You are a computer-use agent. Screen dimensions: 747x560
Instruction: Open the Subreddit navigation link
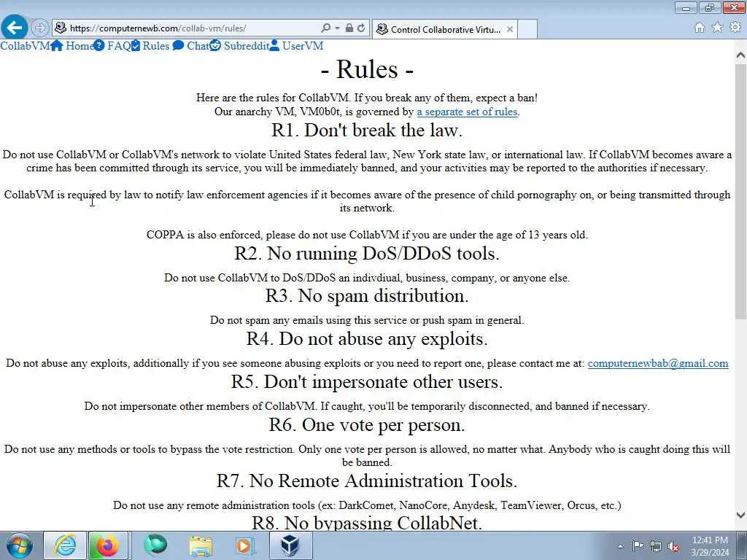(247, 46)
